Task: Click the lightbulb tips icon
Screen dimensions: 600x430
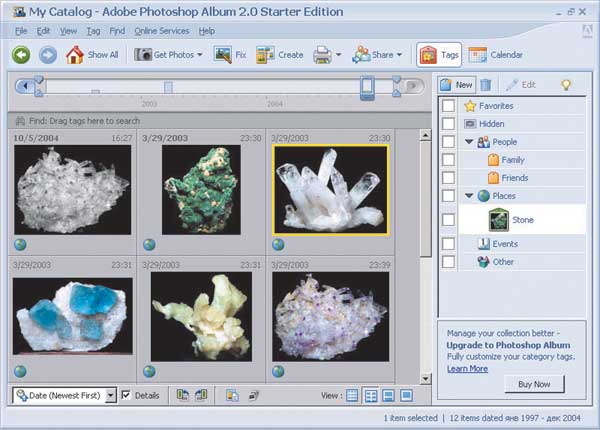Action: [566, 85]
